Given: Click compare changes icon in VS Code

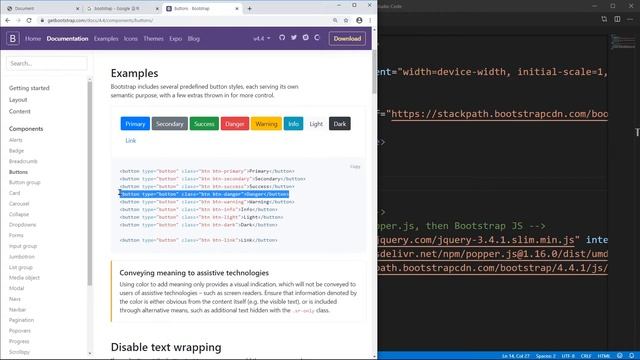Looking at the screenshot, I should click(604, 19).
